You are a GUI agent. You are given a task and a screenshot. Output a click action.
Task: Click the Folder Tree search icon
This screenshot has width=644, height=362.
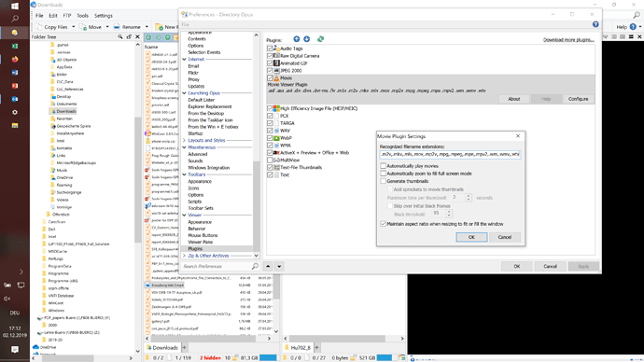[120, 37]
